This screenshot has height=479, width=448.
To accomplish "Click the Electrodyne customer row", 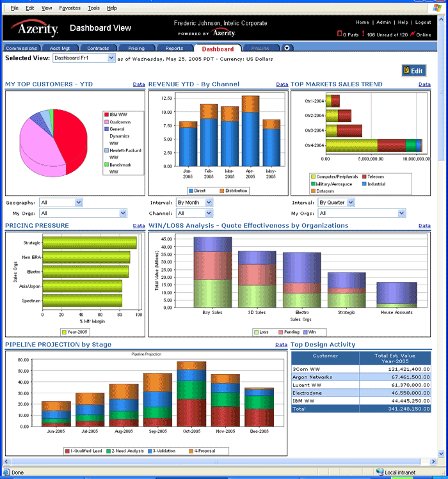I will (361, 393).
